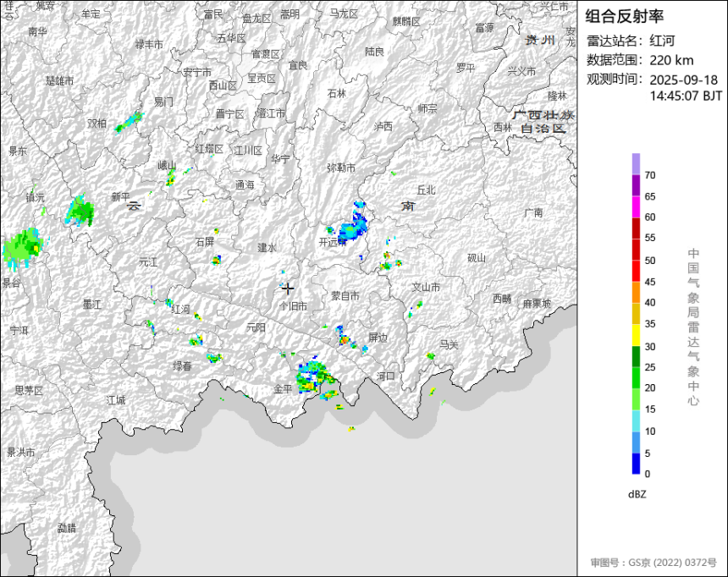Click the 220 km range value
This screenshot has height=577, width=728.
pos(671,60)
